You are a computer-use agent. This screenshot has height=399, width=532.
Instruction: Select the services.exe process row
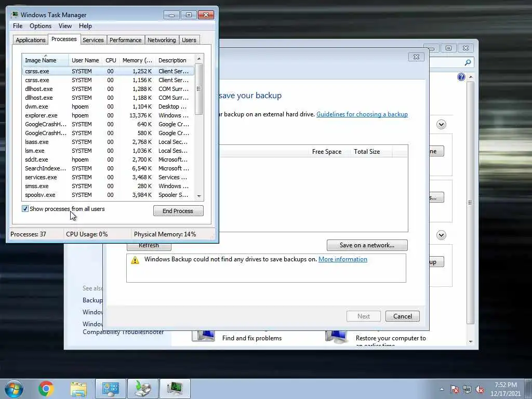coord(108,177)
